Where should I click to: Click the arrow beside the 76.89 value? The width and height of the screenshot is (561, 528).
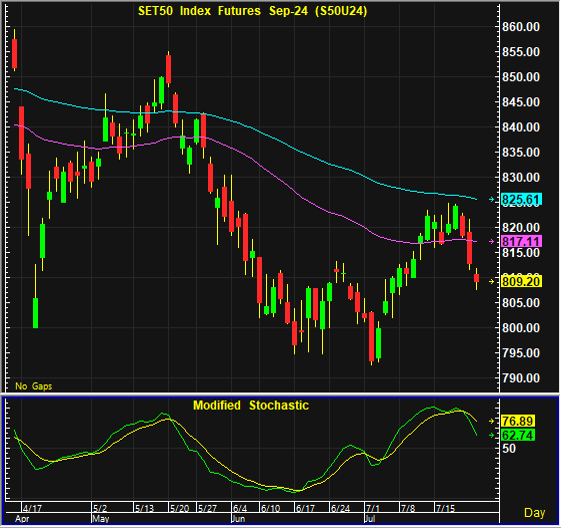[492, 421]
